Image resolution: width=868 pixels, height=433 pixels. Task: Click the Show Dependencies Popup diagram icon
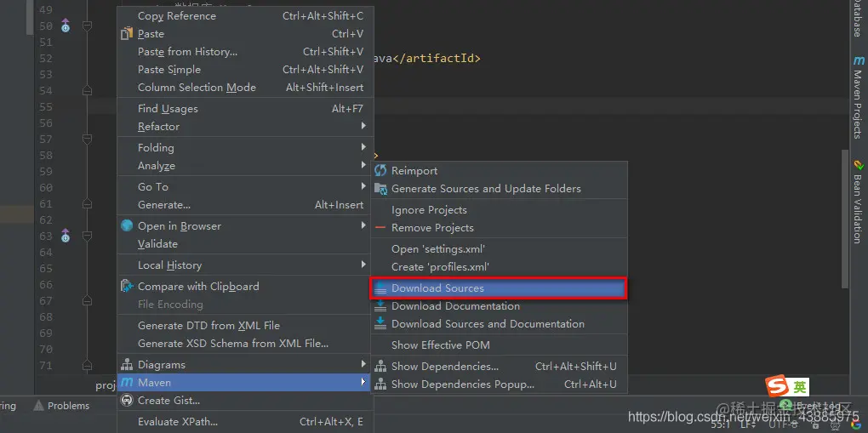pos(380,385)
